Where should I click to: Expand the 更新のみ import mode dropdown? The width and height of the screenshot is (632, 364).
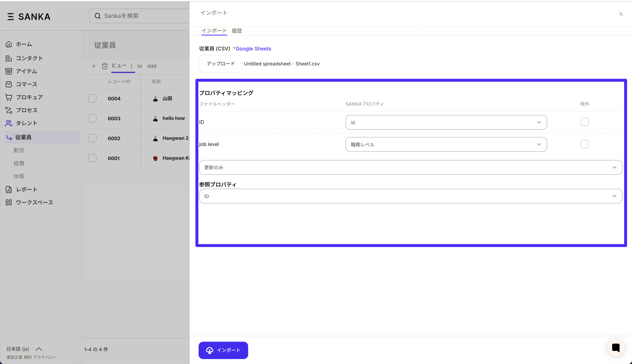pos(410,168)
